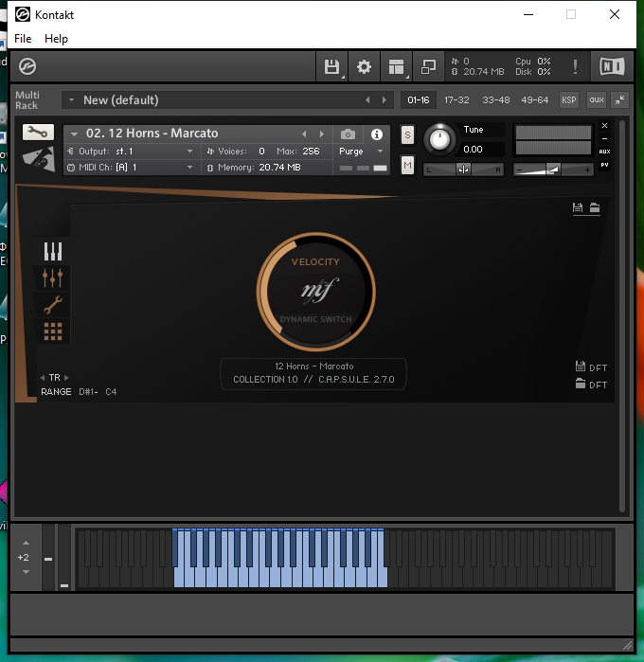Toggle minimized rack view icon
Image resolution: width=644 pixels, height=662 pixels.
pos(428,66)
